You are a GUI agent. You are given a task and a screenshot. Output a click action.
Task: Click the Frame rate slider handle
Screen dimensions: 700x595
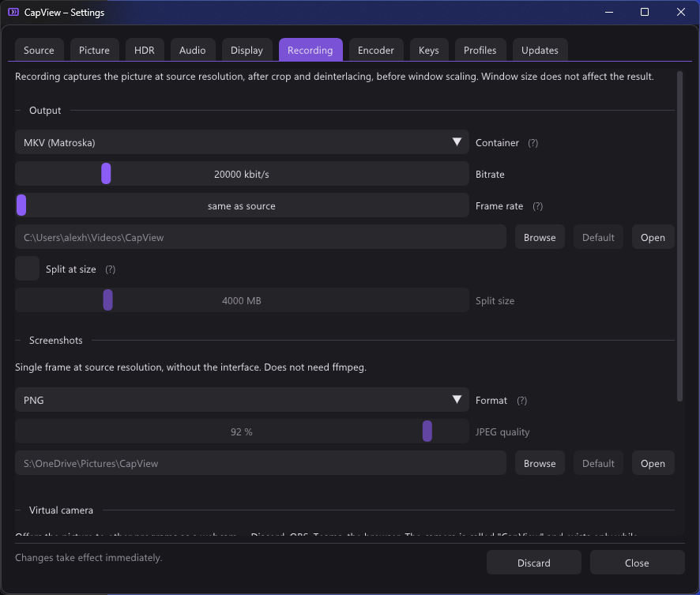pos(21,205)
